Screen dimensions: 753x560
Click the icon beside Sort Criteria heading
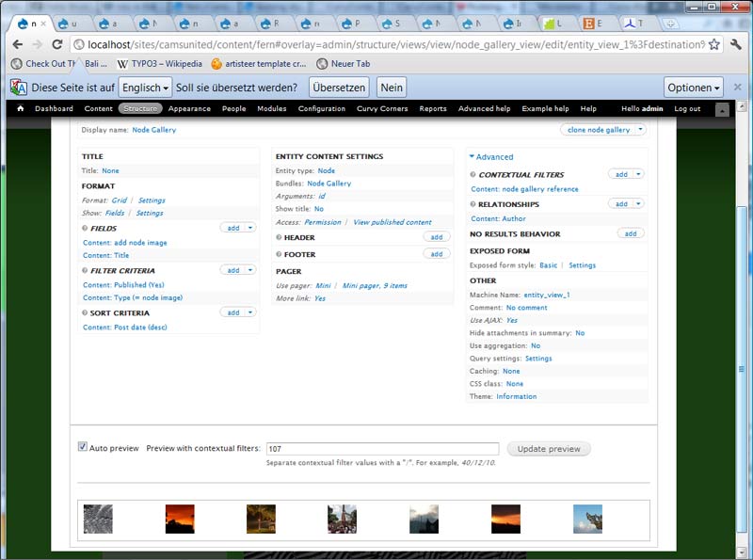click(86, 313)
